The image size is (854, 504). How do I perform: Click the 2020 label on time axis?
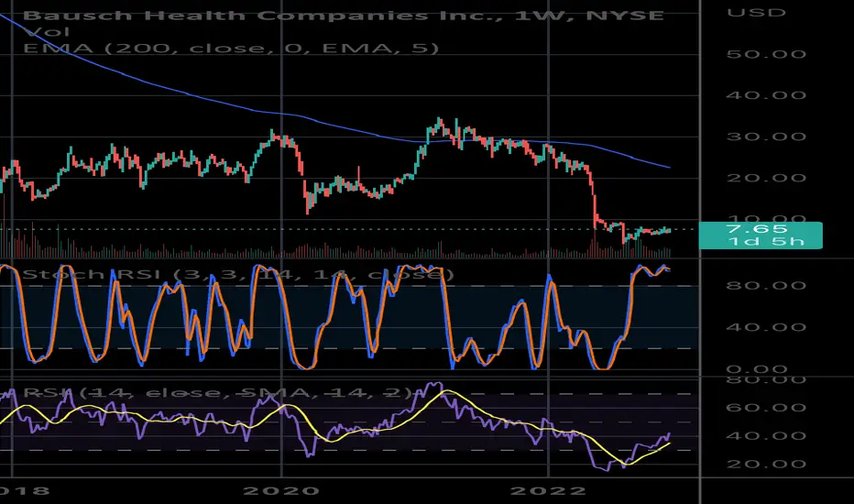pos(281,490)
